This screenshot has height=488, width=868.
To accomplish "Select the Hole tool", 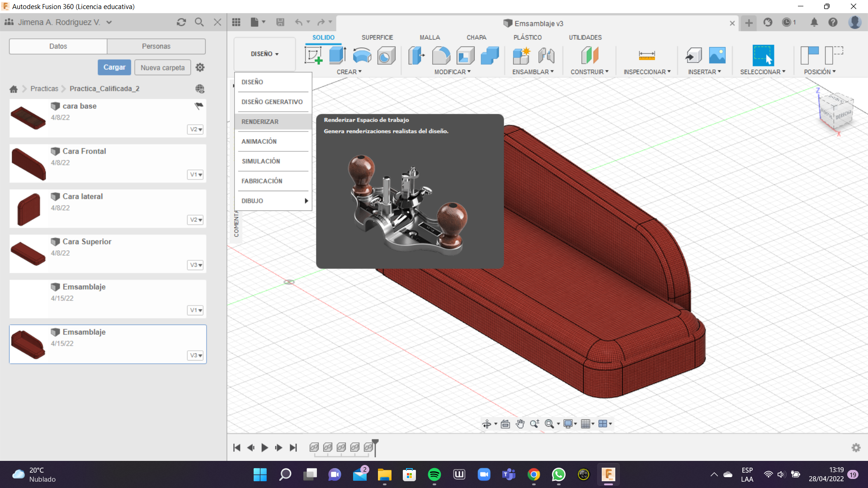I will pos(387,56).
